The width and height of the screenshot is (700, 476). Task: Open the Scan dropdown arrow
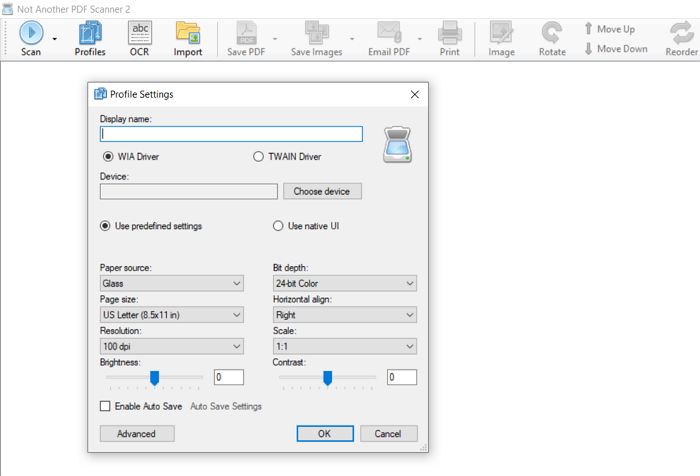pos(54,39)
